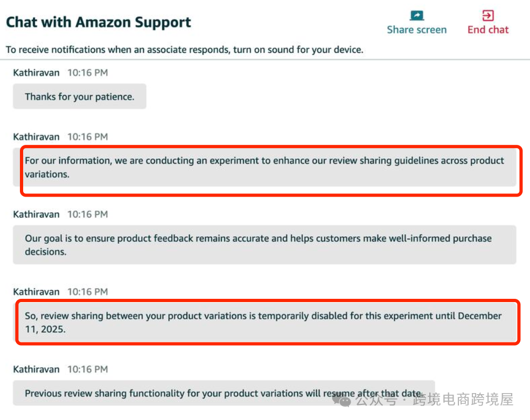Click Kathiravan's name above "Previous review sharing" message
Screen dimensions: 530x420
36,369
